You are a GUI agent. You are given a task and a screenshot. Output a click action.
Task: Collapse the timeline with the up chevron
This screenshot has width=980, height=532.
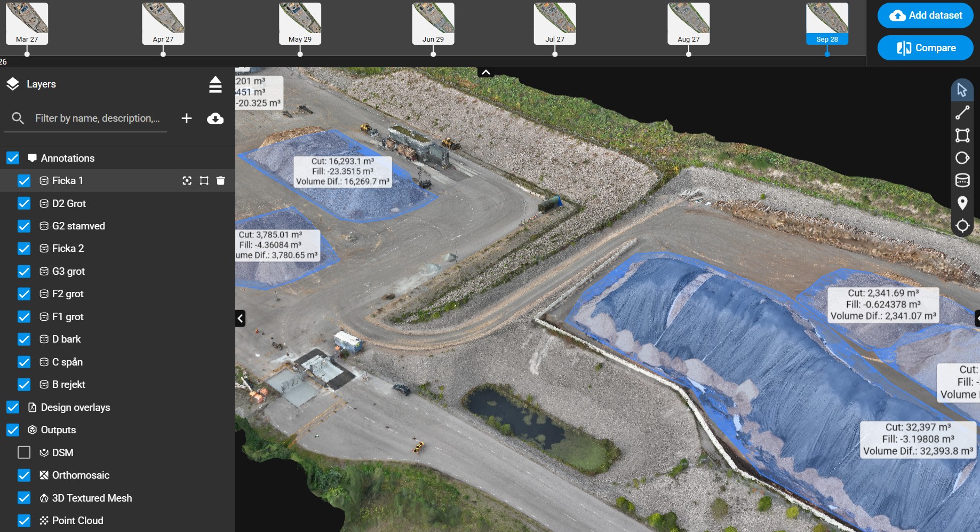click(x=485, y=72)
